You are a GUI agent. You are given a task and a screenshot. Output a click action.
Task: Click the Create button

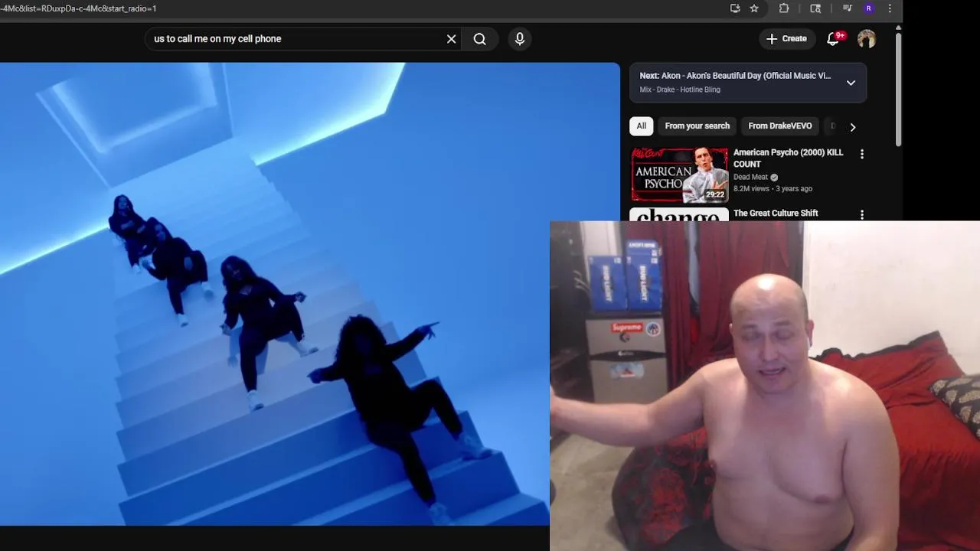click(786, 38)
